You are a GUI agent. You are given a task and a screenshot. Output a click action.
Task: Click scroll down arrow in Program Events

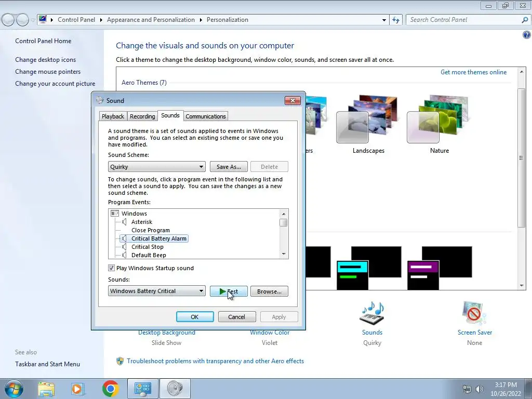pyautogui.click(x=284, y=254)
